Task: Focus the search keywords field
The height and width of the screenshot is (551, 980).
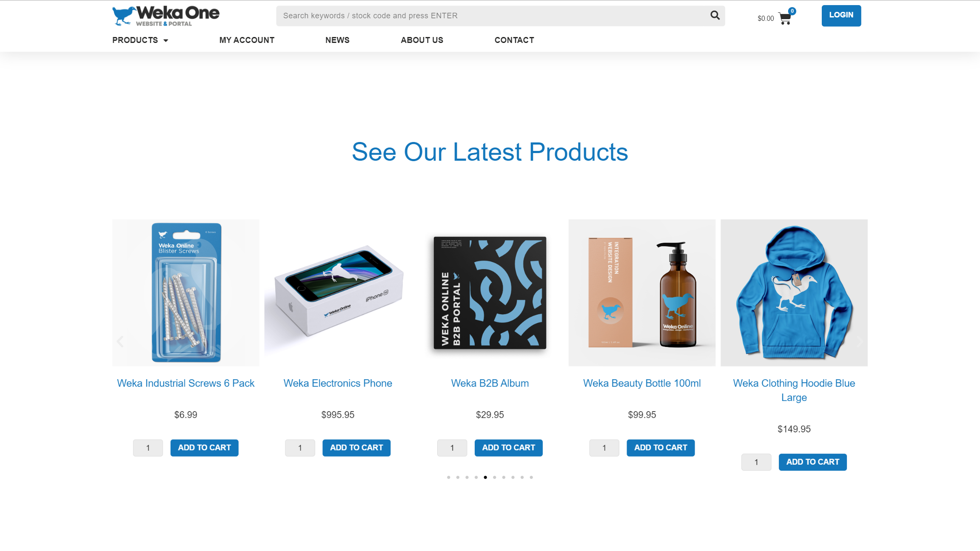Action: tap(493, 16)
